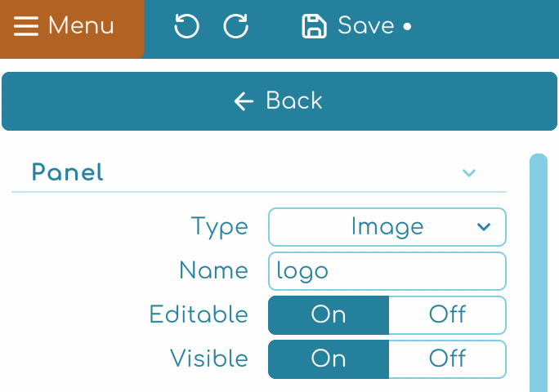Collapse the Panel section chevron
Viewport: 559px width, 392px height.
click(x=469, y=173)
